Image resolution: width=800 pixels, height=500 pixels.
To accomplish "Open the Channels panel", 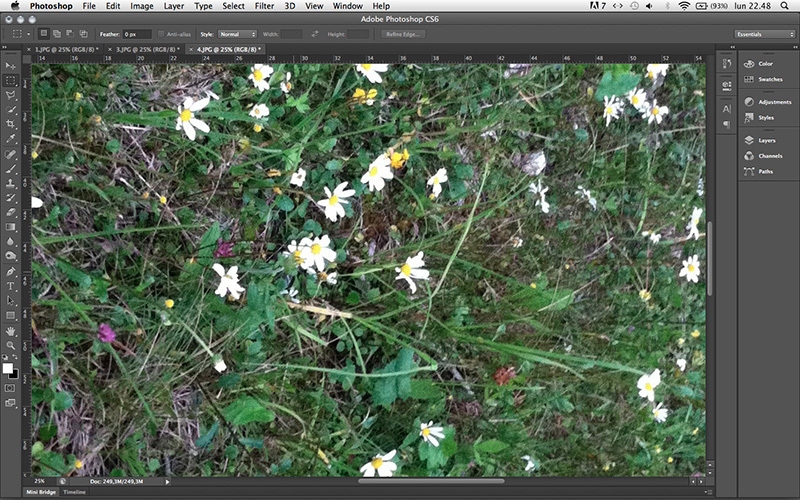I will (x=768, y=156).
